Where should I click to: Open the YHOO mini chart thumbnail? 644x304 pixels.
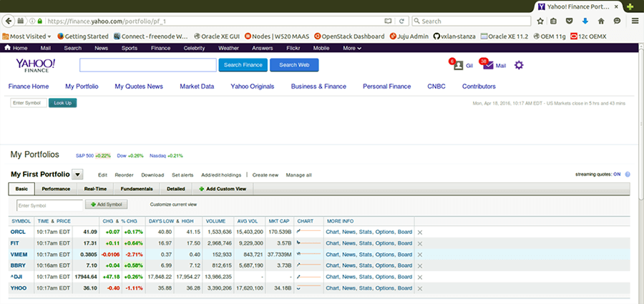point(308,288)
